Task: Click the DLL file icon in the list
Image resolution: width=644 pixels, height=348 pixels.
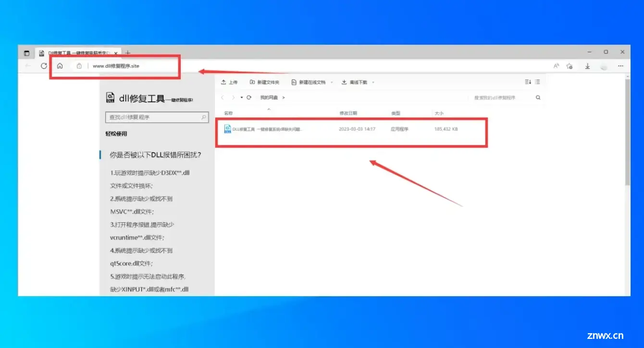Action: pos(228,129)
